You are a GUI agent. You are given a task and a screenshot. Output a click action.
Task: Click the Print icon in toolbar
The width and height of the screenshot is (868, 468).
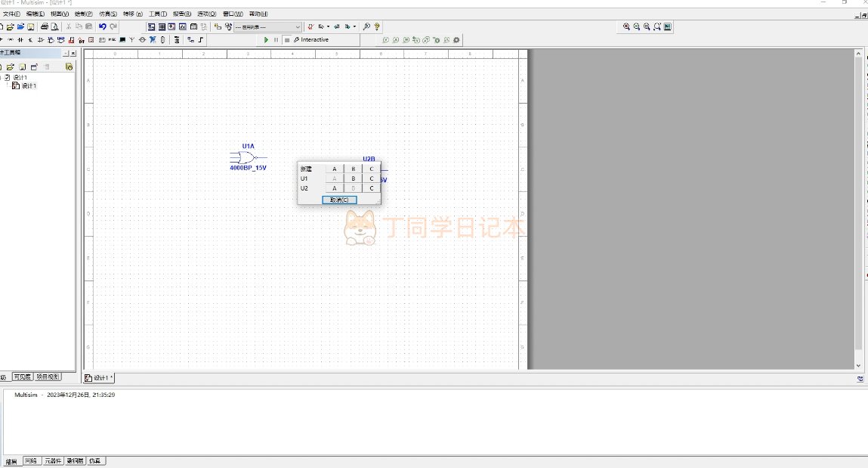pos(45,26)
